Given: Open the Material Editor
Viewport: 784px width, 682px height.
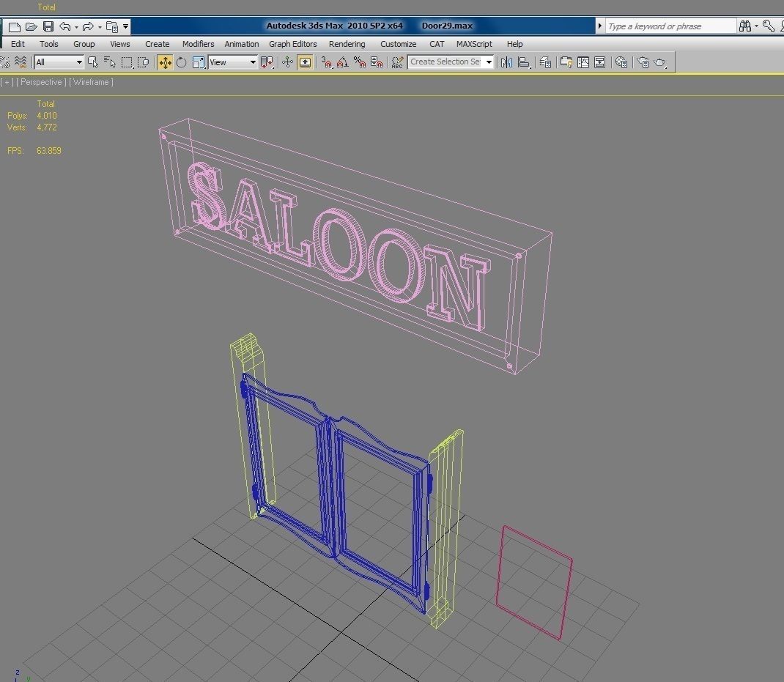Looking at the screenshot, I should pos(621,62).
